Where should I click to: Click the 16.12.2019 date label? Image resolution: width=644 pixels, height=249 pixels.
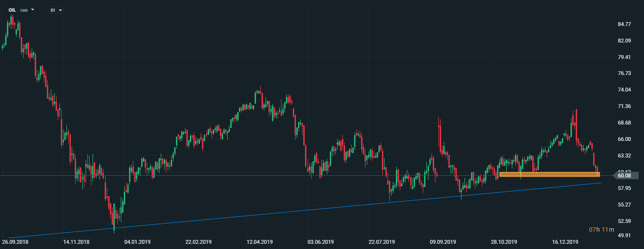point(565,242)
